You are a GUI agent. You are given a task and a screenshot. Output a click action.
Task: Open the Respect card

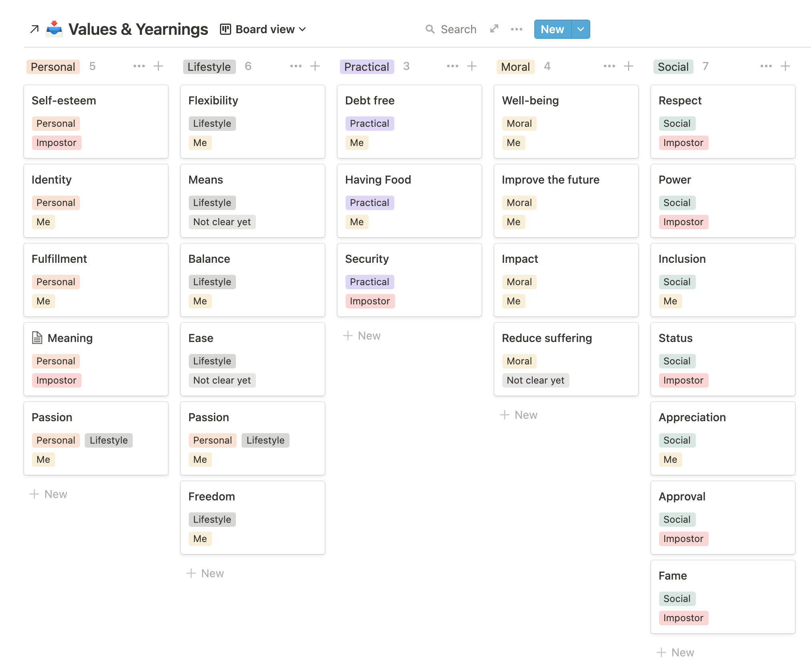pyautogui.click(x=723, y=121)
